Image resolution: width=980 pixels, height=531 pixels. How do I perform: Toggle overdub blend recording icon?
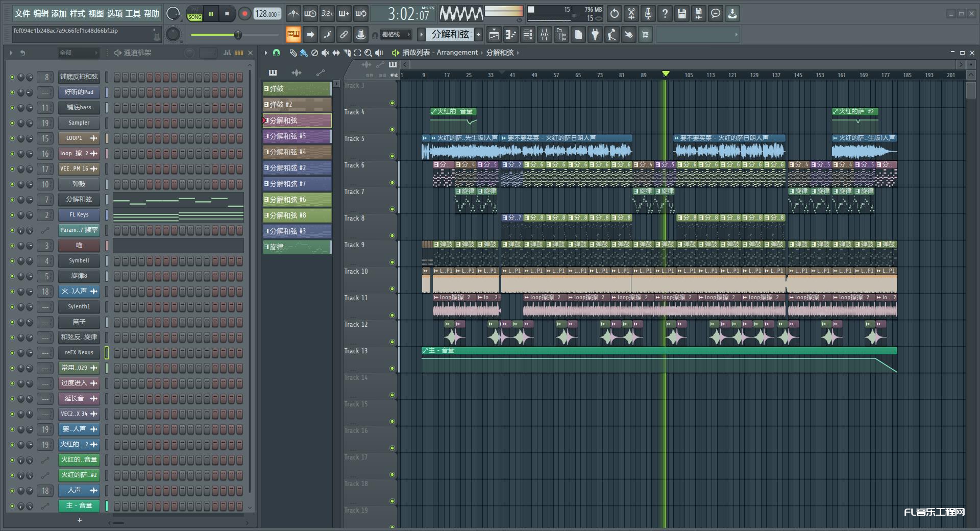(x=344, y=14)
